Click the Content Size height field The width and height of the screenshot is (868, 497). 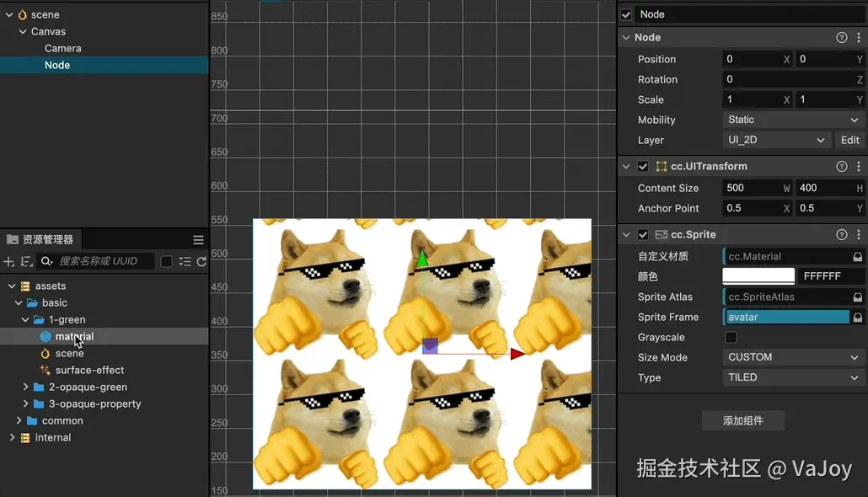pyautogui.click(x=829, y=188)
